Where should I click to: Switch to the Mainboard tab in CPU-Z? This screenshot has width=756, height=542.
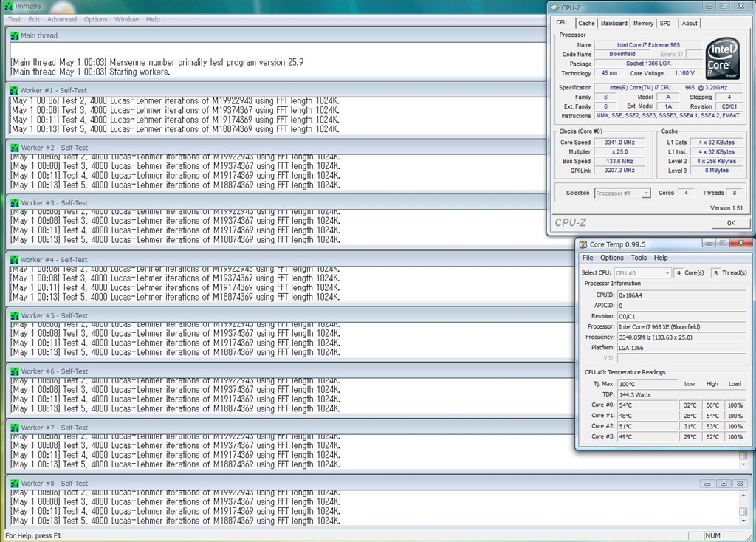614,24
